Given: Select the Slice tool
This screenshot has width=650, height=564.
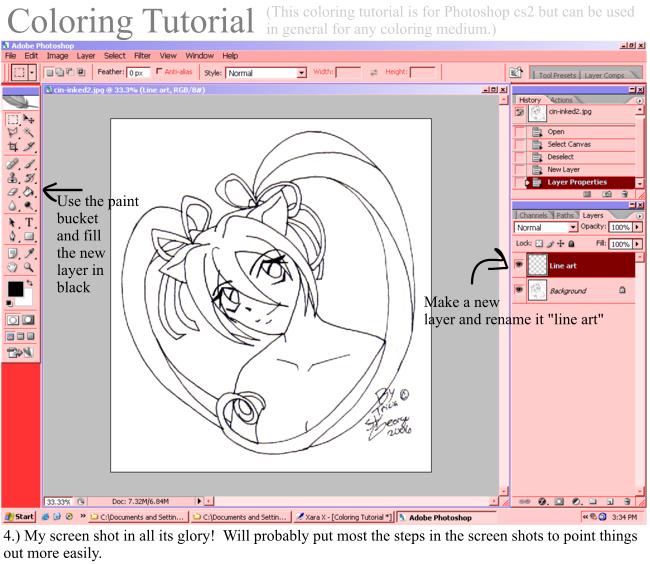Looking at the screenshot, I should tap(29, 146).
